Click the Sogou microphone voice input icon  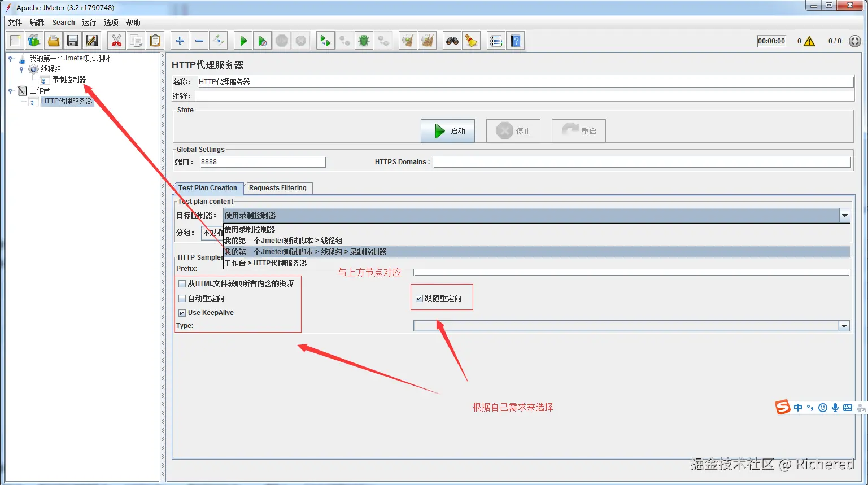coord(835,408)
